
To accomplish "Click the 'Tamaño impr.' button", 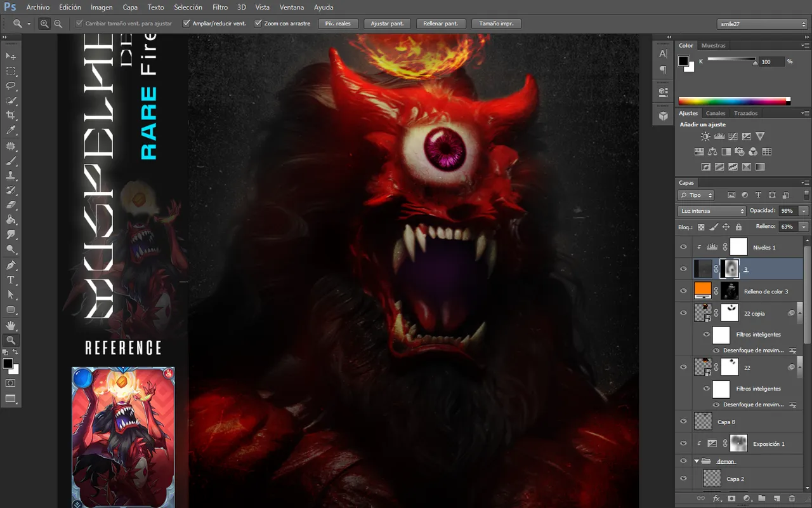I will coord(496,23).
